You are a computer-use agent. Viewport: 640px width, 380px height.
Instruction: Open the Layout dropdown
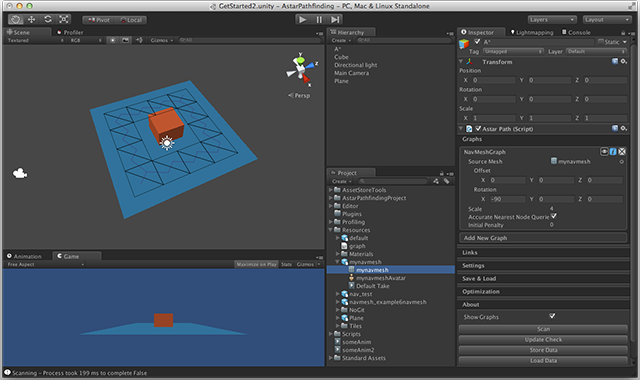click(607, 20)
